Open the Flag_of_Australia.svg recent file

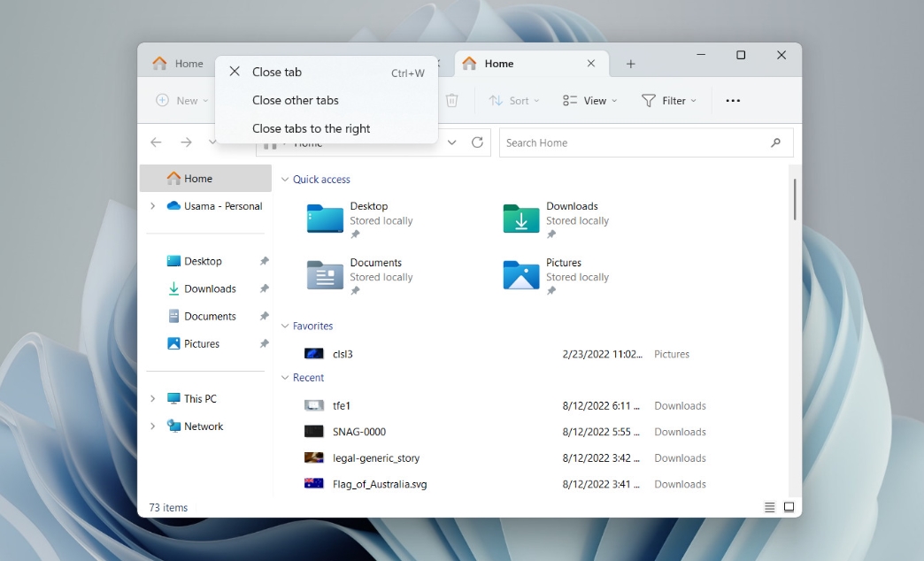380,484
